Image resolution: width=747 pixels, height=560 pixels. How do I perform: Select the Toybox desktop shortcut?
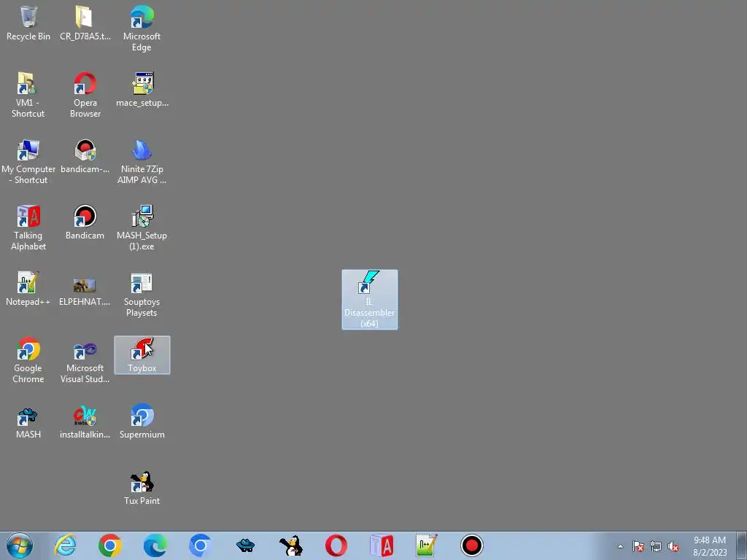142,355
